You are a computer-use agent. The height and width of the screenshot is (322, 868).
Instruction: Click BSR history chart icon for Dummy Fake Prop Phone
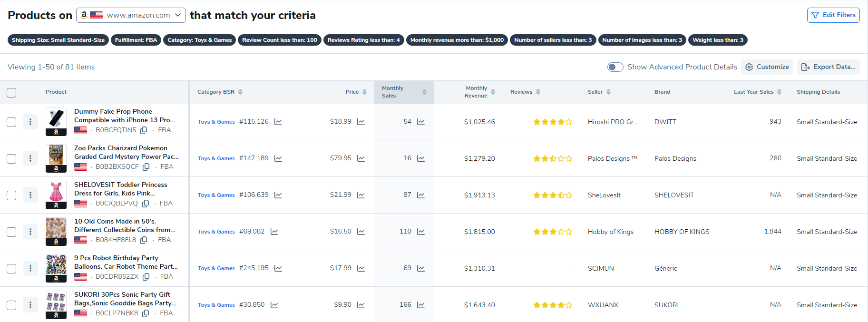(278, 122)
